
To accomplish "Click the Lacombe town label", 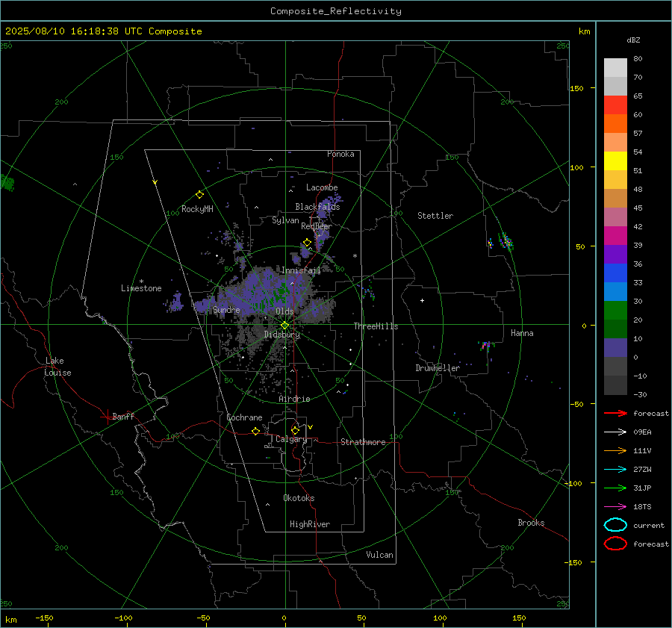I will point(322,187).
